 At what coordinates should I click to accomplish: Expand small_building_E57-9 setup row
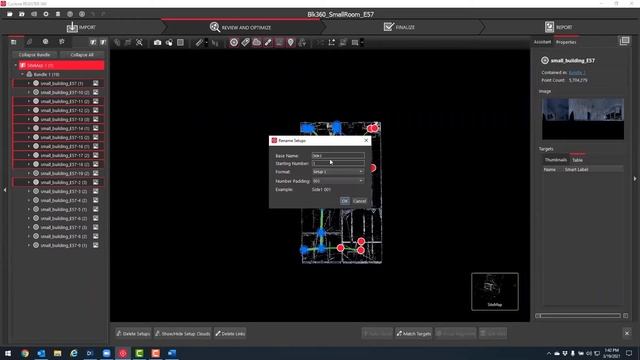point(29,245)
